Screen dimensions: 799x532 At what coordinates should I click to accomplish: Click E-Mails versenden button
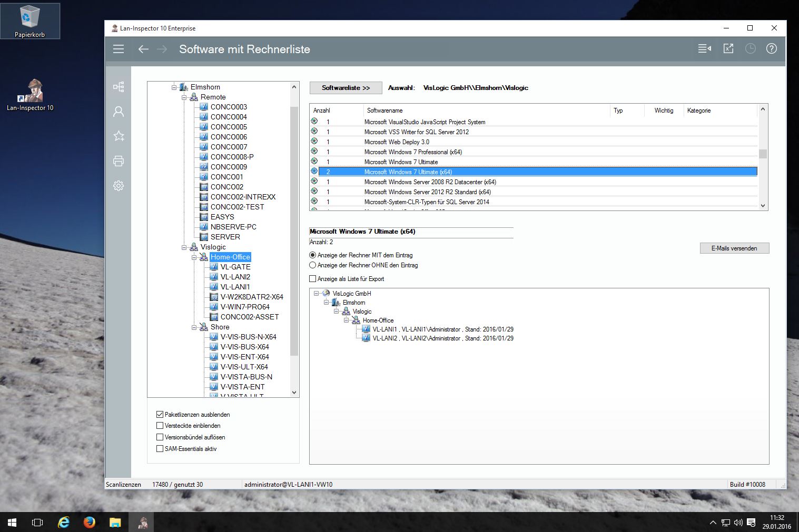[734, 248]
